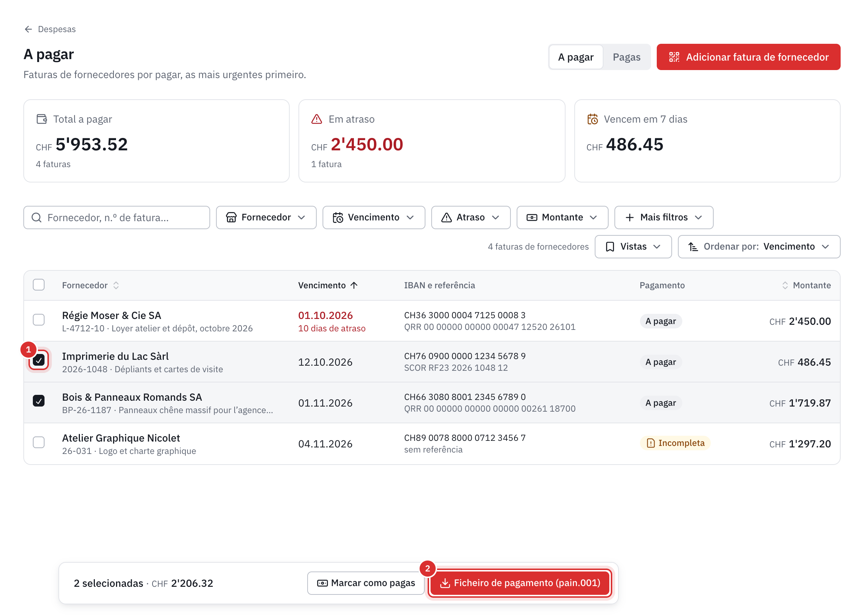Click the magnifier icon in the search field
Image resolution: width=864 pixels, height=616 pixels.
pos(36,217)
